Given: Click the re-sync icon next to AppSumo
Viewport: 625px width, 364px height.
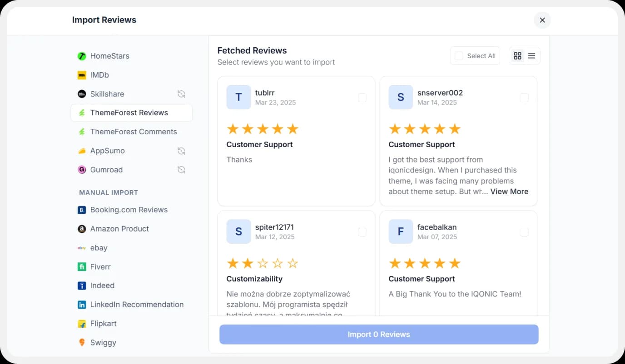Looking at the screenshot, I should coord(181,150).
